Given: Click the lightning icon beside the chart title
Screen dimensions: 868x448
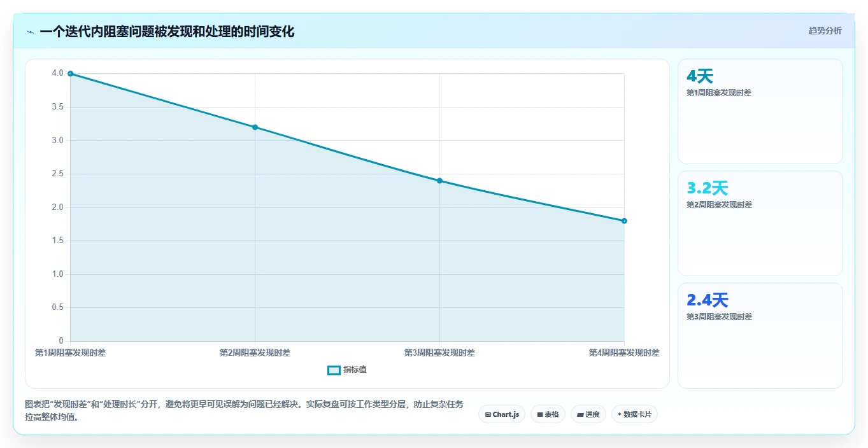Looking at the screenshot, I should point(30,32).
